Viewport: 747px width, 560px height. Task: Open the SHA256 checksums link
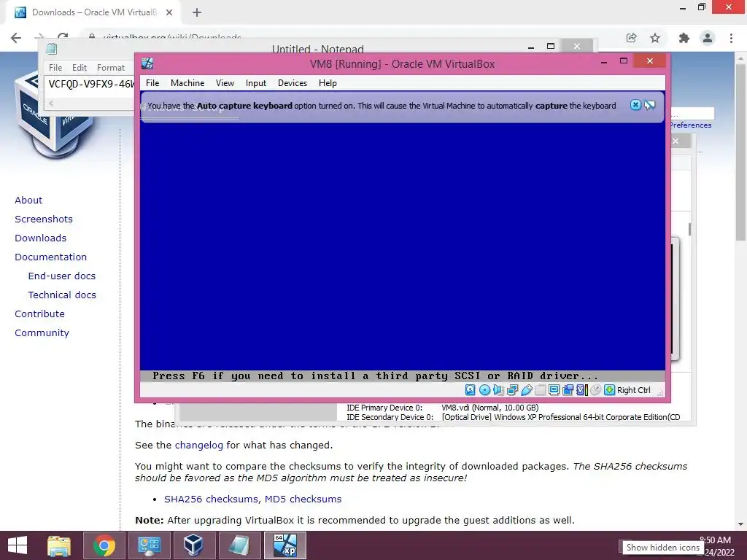tap(212, 499)
